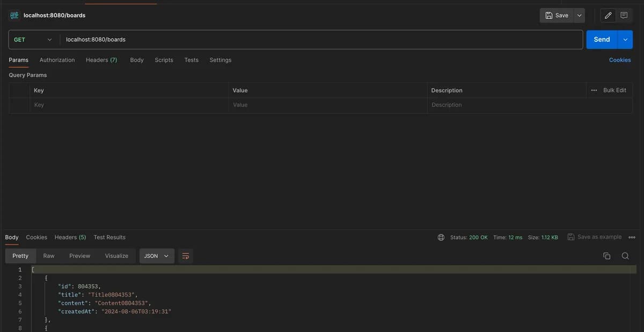Open the comments icon
Image resolution: width=644 pixels, height=332 pixels.
624,16
